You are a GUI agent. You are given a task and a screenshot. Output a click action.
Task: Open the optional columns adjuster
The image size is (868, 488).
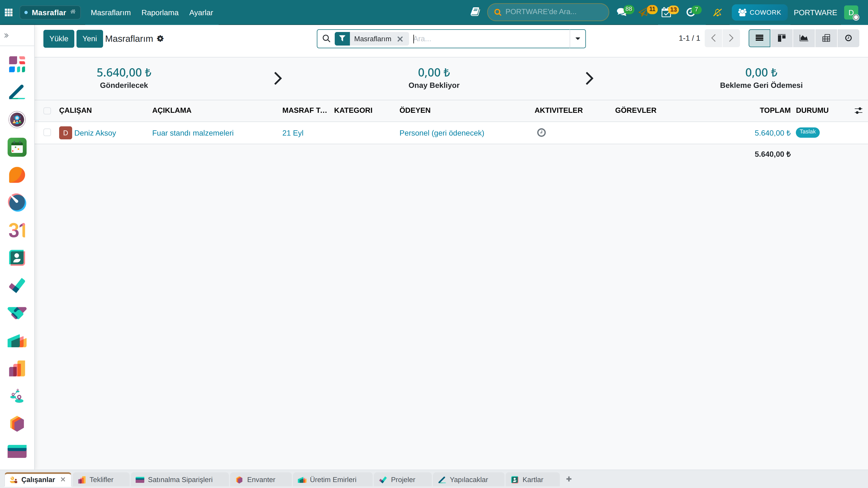pos(858,110)
